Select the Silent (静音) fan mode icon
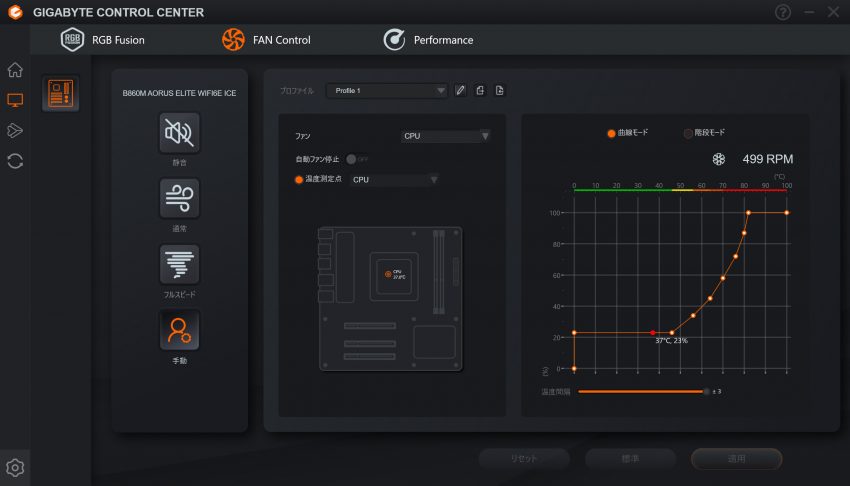This screenshot has height=486, width=850. point(179,132)
